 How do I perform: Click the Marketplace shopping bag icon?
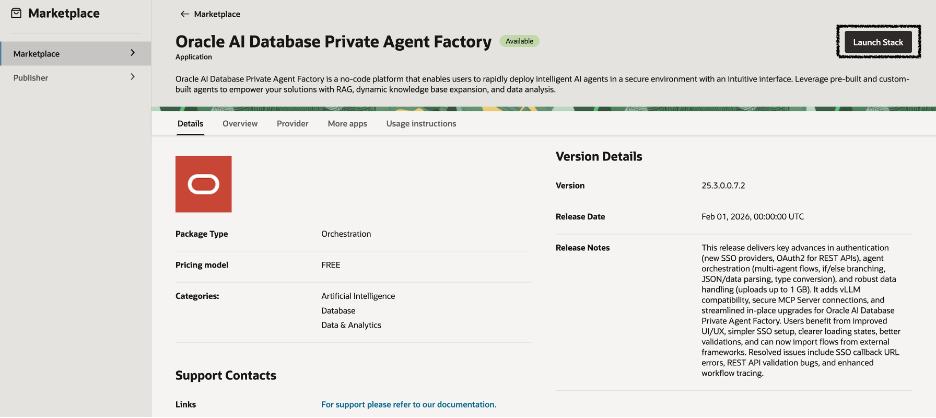tap(17, 14)
